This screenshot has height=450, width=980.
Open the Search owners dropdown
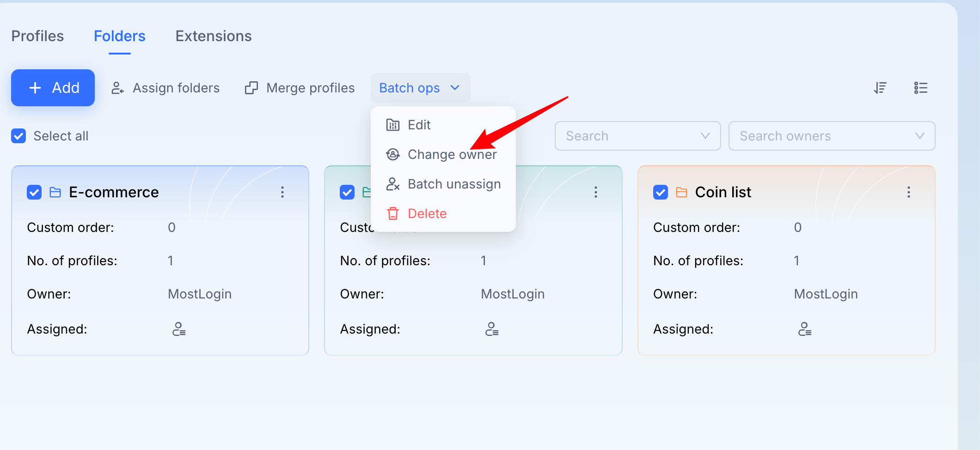[x=832, y=136]
